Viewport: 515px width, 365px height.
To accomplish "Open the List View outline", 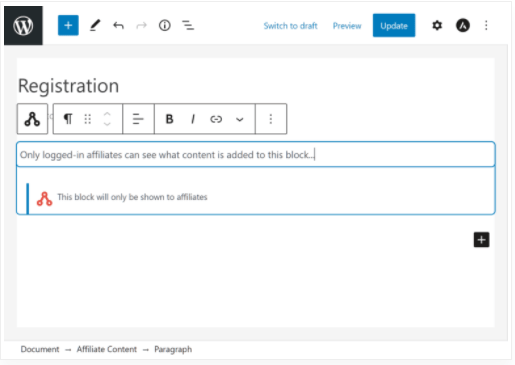I will [x=188, y=25].
